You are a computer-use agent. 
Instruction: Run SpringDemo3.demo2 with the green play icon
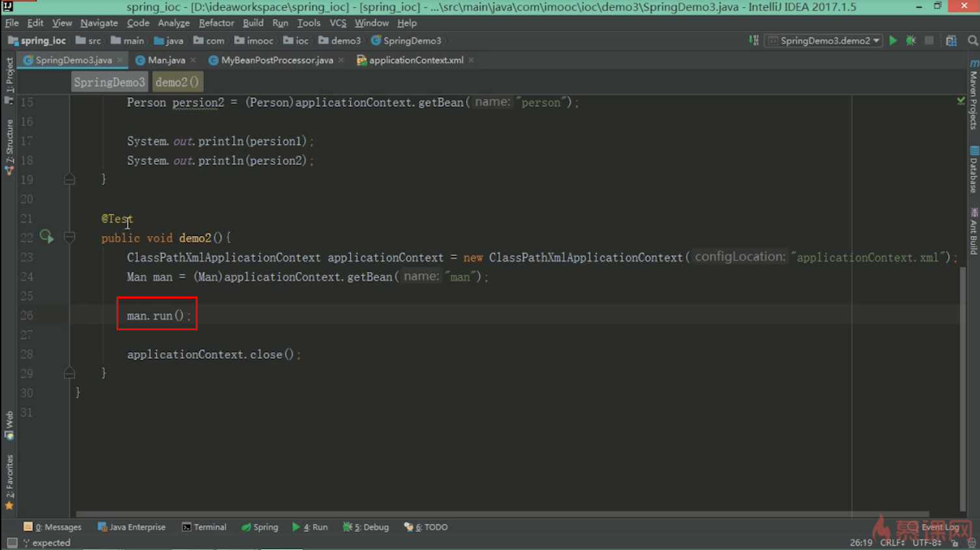point(893,40)
